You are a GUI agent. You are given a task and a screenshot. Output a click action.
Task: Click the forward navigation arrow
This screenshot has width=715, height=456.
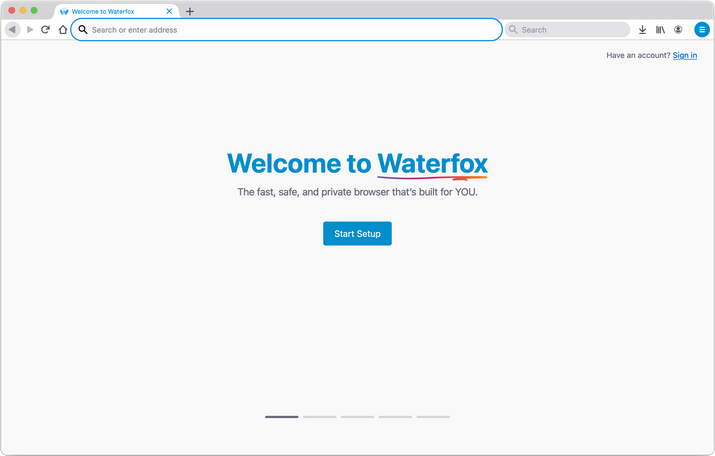point(30,30)
